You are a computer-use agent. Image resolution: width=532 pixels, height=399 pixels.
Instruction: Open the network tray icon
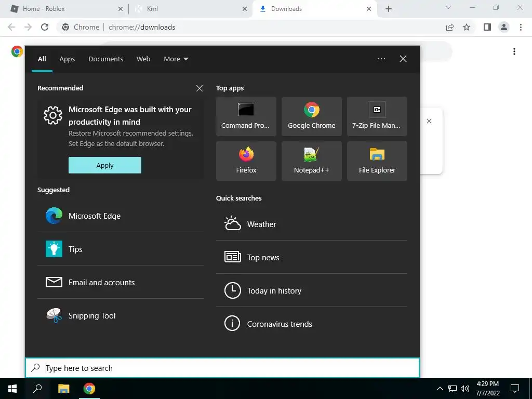tap(453, 389)
